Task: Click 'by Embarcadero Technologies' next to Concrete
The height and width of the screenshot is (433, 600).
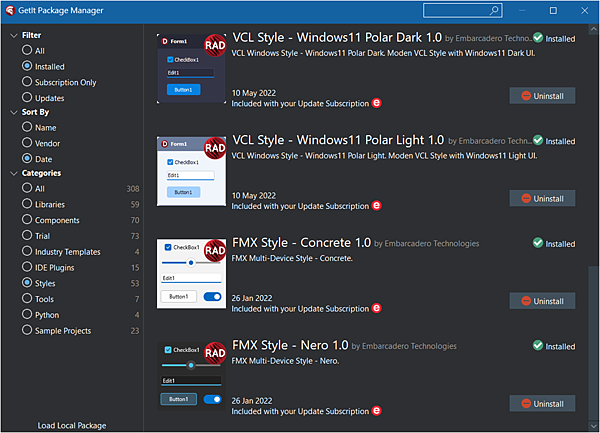Action: tap(427, 243)
